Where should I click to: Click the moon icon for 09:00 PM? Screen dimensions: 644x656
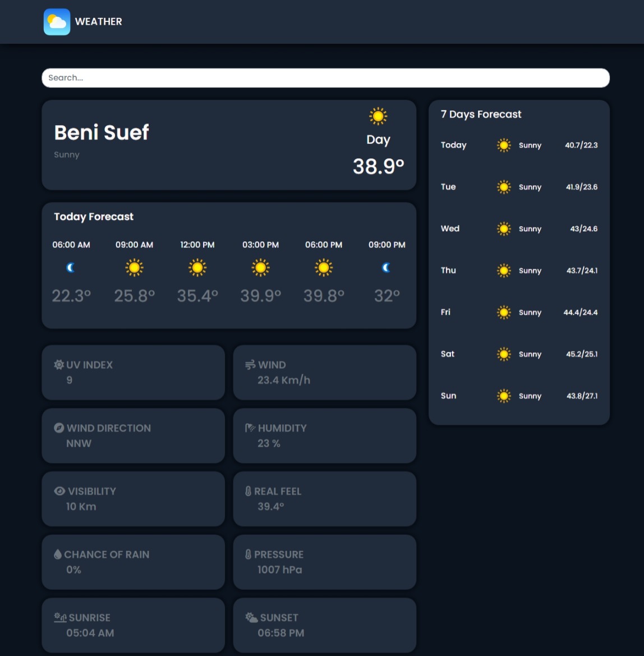(387, 268)
